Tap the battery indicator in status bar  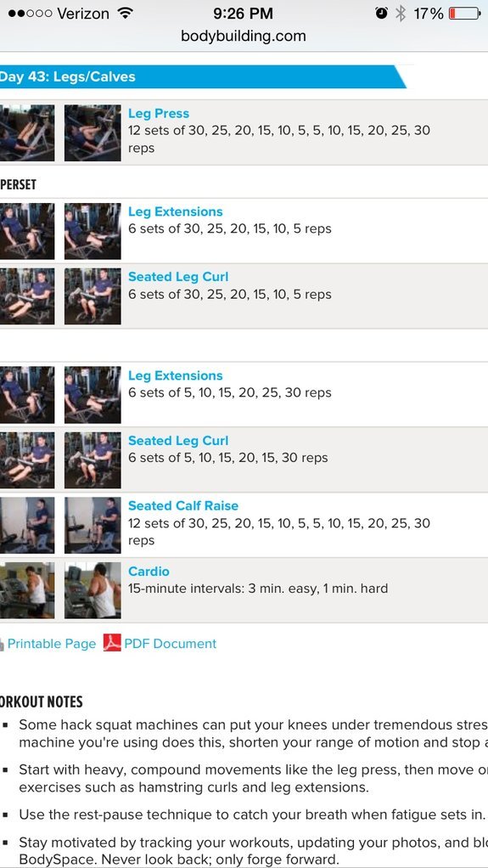coord(464,14)
